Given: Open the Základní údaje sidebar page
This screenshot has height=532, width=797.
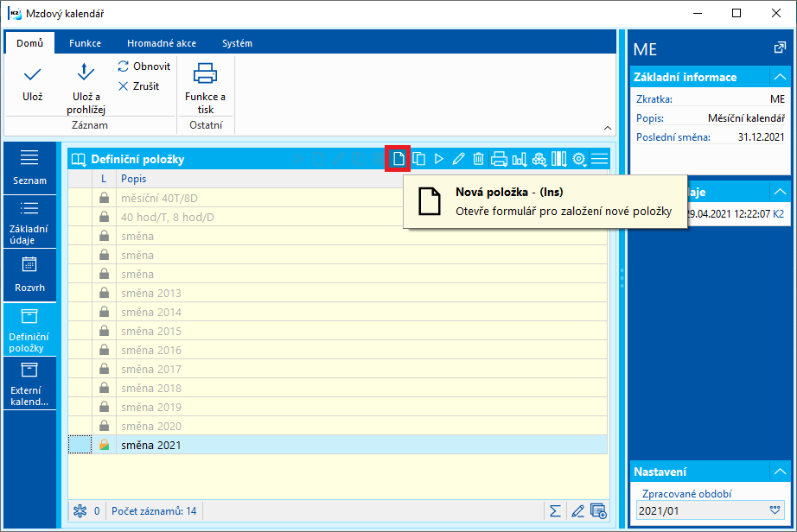Looking at the screenshot, I should [x=29, y=222].
